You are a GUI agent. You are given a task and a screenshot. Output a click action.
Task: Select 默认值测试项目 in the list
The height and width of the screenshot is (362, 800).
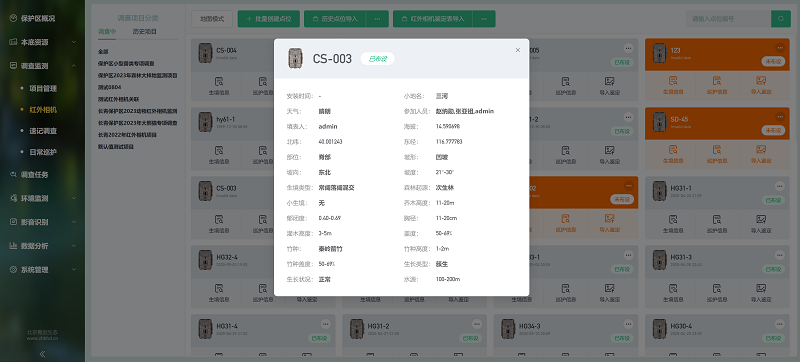pos(115,147)
